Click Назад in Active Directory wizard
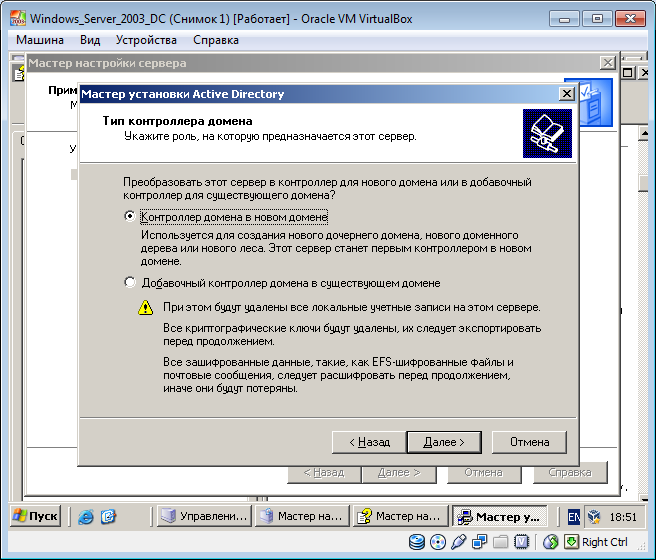This screenshot has height=560, width=656. (x=369, y=442)
